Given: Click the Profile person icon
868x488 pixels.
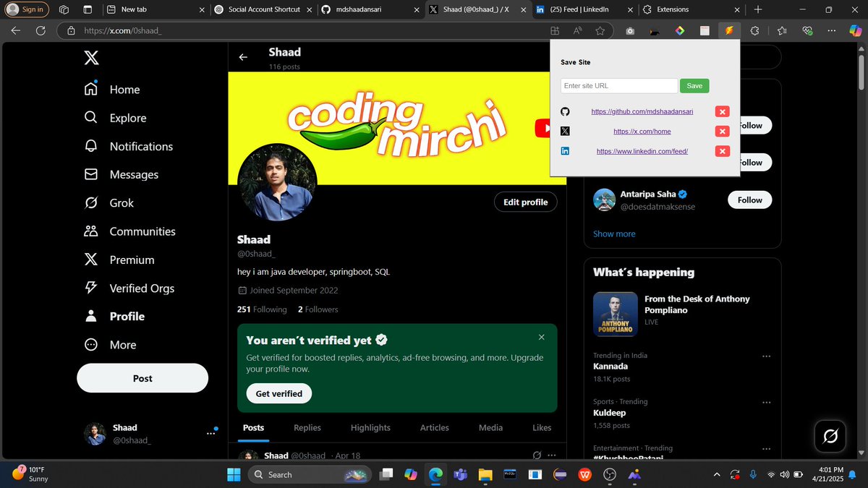Looking at the screenshot, I should [x=91, y=316].
